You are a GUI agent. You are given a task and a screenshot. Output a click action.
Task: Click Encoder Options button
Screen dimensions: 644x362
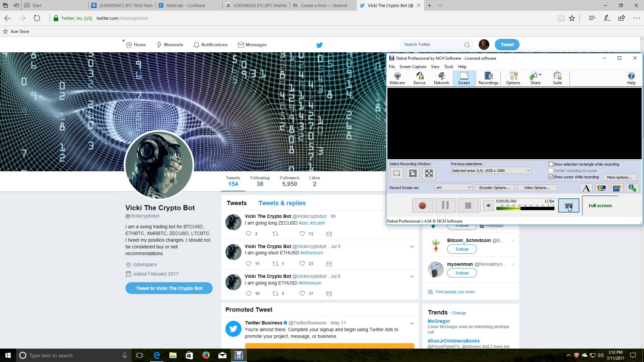pyautogui.click(x=494, y=188)
